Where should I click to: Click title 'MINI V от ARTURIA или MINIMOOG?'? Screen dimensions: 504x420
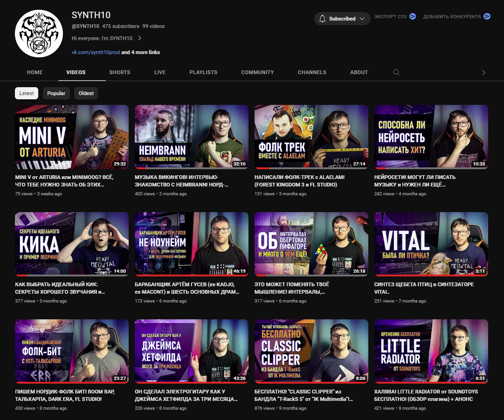pos(64,181)
